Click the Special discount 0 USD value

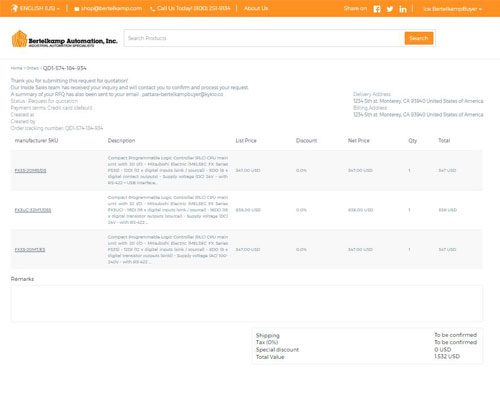click(x=443, y=349)
